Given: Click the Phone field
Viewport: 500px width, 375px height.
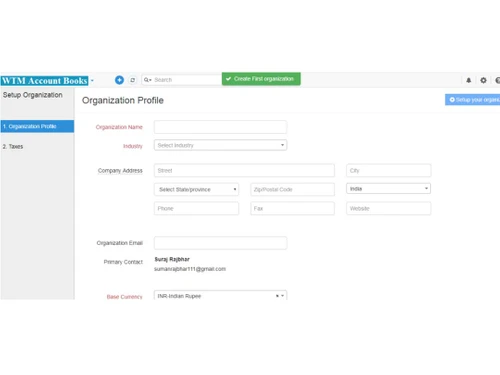Looking at the screenshot, I should click(x=196, y=208).
